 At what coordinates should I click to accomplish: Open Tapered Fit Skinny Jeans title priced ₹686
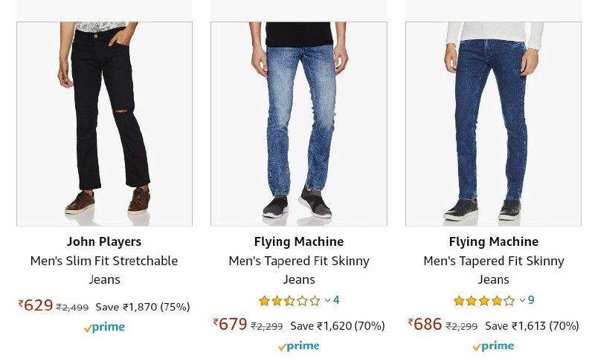tap(494, 270)
